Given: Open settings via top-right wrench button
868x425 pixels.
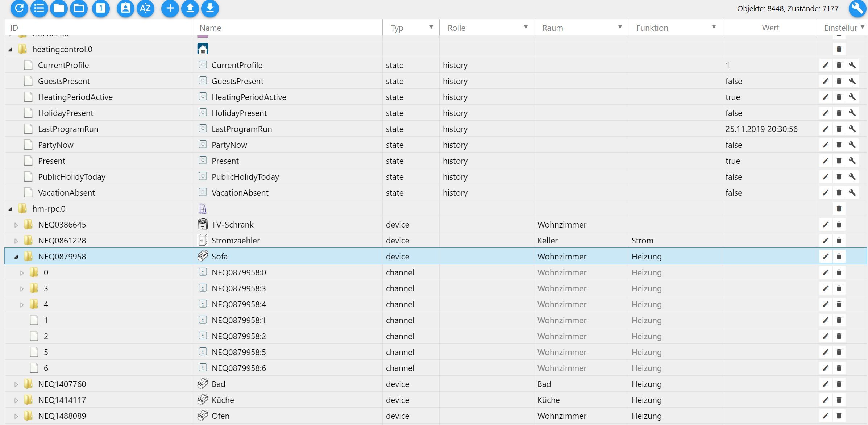Looking at the screenshot, I should [x=857, y=8].
